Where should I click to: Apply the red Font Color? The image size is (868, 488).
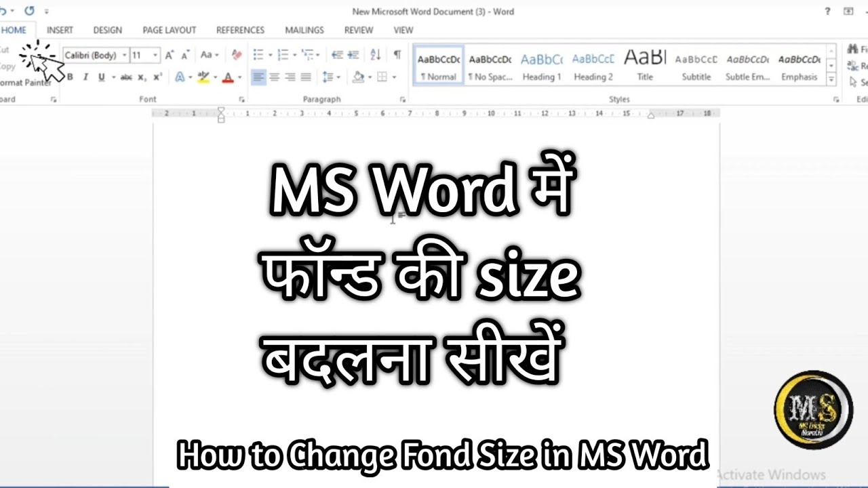pos(229,77)
